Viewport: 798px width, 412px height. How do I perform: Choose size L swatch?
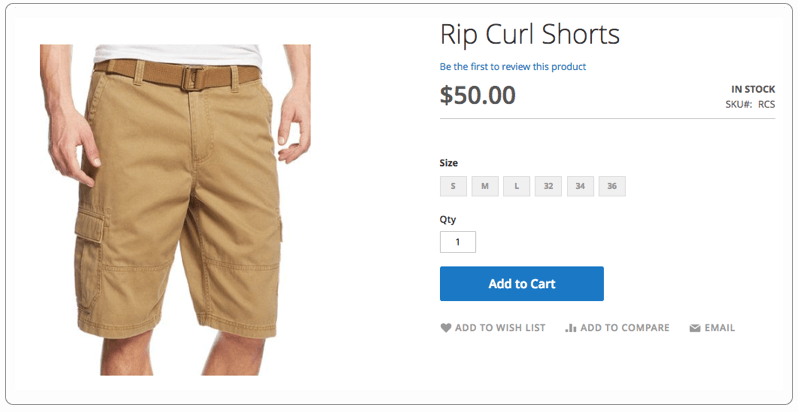517,186
